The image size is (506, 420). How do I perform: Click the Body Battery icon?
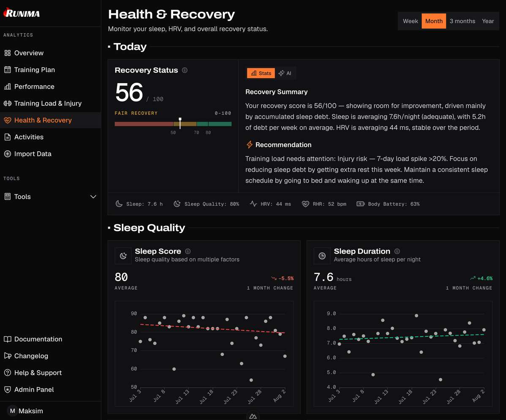click(x=360, y=204)
